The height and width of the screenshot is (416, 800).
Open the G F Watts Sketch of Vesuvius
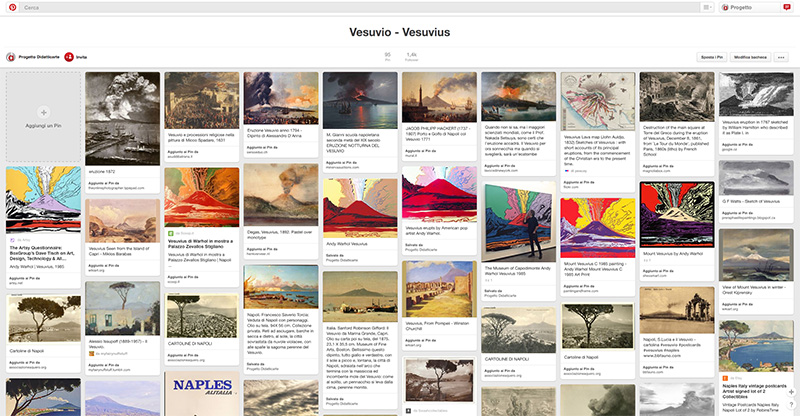pyautogui.click(x=756, y=178)
